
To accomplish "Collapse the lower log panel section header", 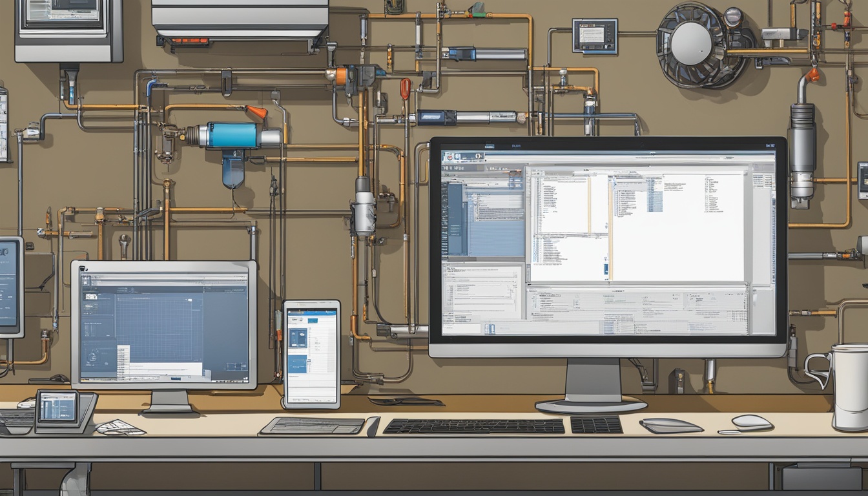I will pos(617,289).
